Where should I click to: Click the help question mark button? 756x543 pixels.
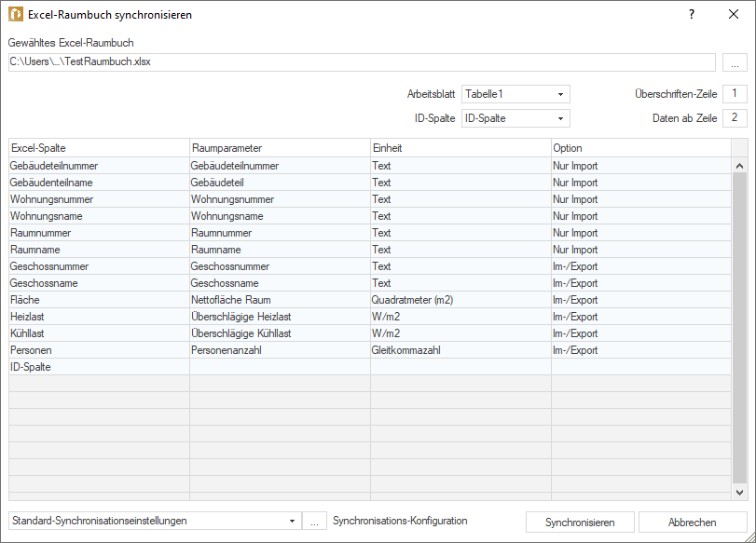(692, 15)
